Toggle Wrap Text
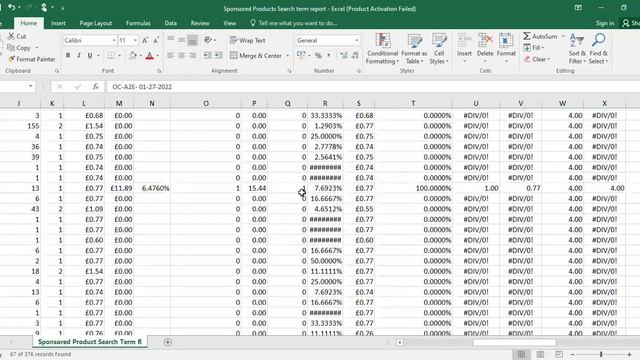The image size is (640, 360). pyautogui.click(x=248, y=40)
